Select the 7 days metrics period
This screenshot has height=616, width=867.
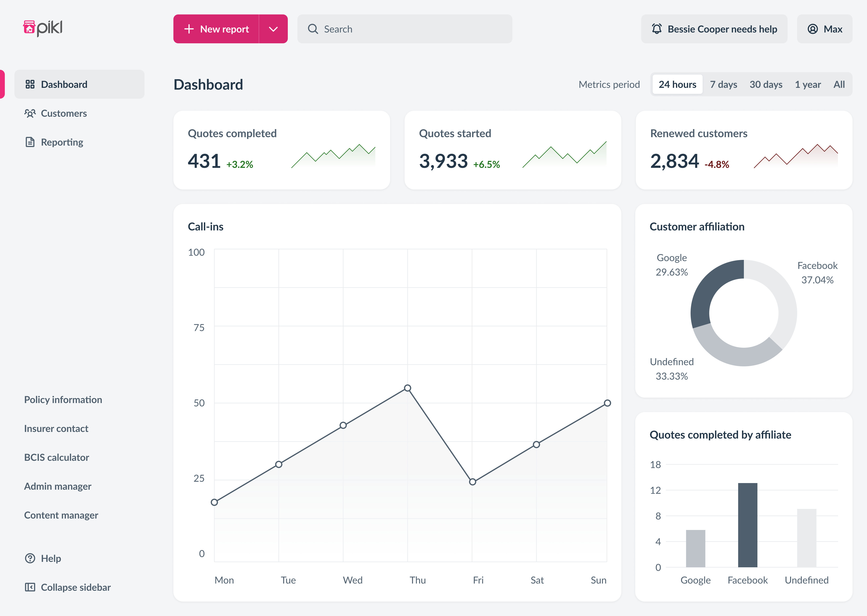pos(724,85)
